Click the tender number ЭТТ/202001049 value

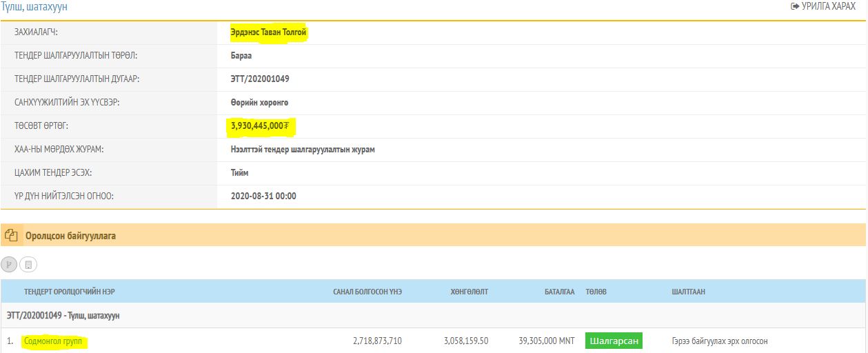click(260, 79)
